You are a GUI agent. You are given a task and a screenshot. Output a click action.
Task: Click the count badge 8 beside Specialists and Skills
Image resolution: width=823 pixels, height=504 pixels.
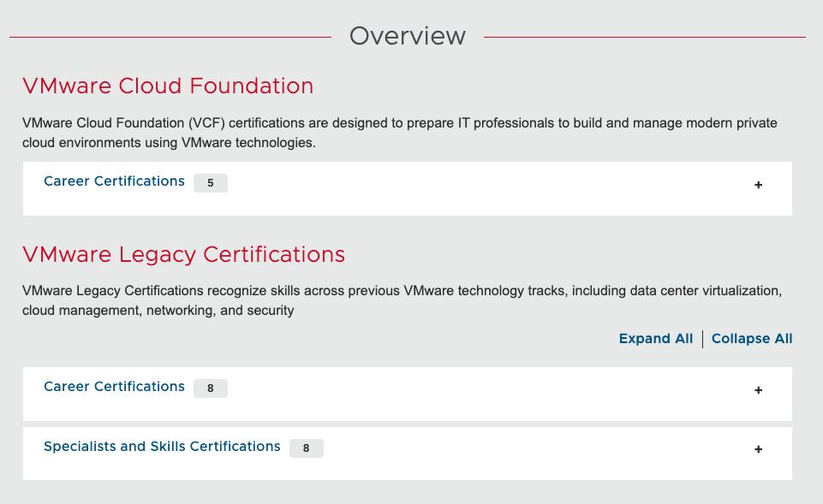click(x=306, y=448)
